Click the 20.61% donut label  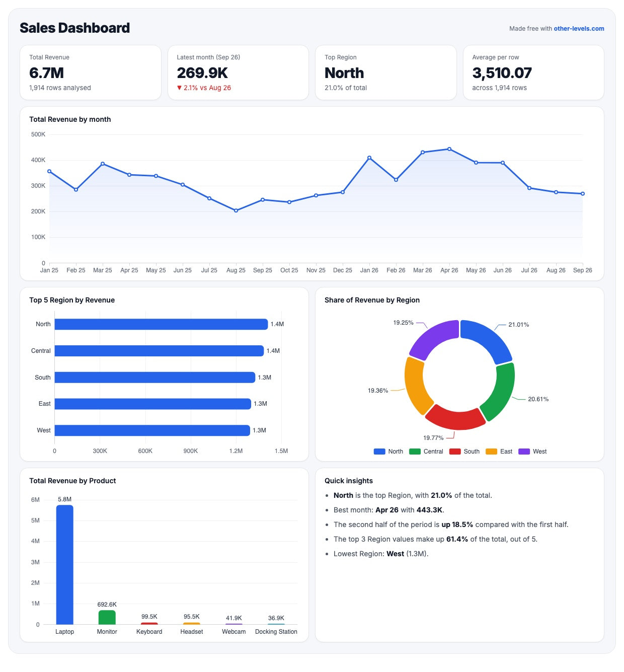(x=538, y=399)
